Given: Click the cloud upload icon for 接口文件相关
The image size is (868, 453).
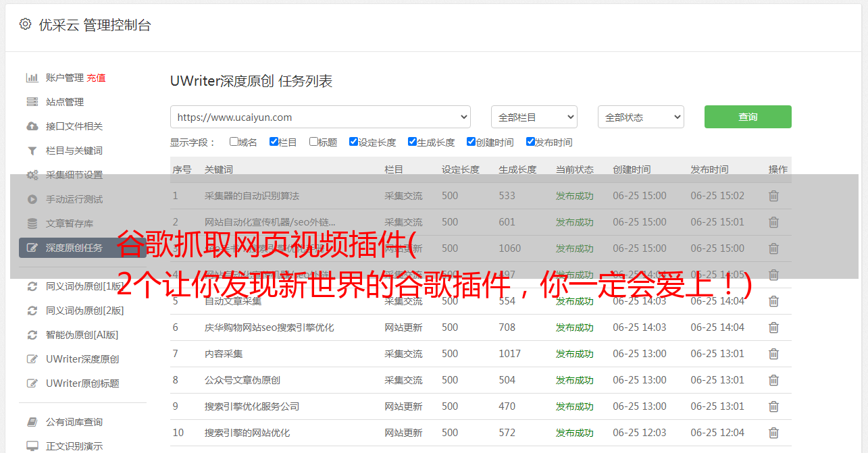Looking at the screenshot, I should (x=32, y=126).
